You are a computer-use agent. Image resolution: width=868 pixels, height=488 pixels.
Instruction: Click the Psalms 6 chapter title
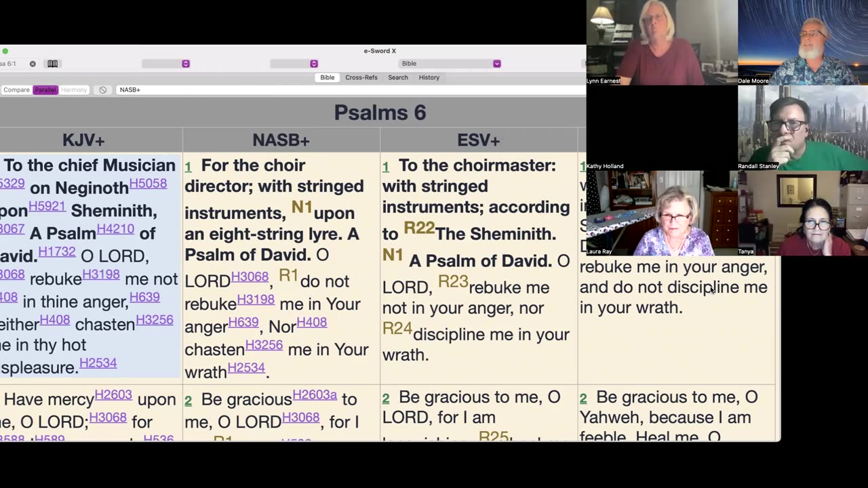380,113
